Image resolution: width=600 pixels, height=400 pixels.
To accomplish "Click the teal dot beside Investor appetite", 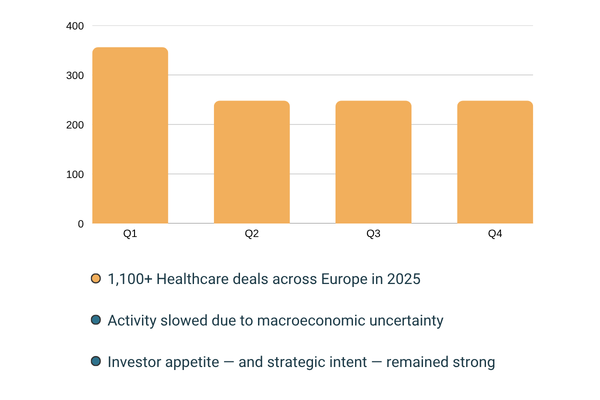I will pyautogui.click(x=95, y=361).
